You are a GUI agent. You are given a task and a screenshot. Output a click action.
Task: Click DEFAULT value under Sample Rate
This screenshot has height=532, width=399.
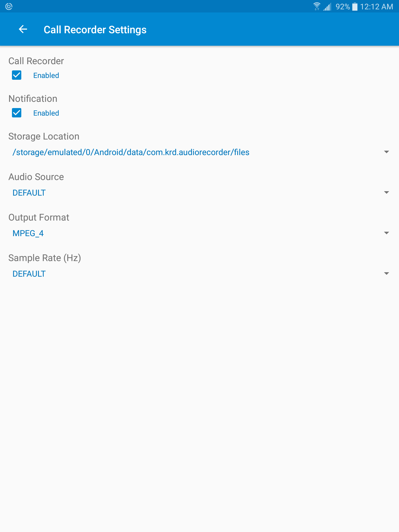29,274
